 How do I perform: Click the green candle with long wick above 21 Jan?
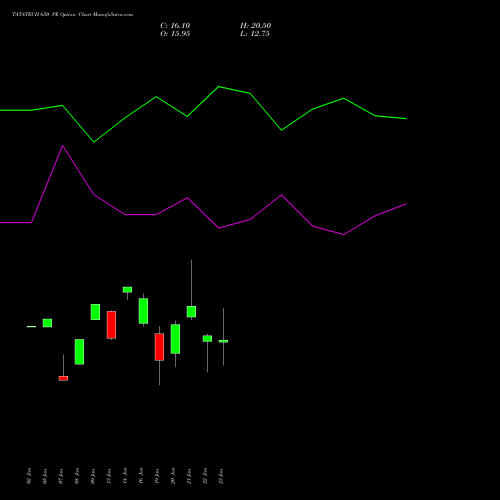(191, 311)
